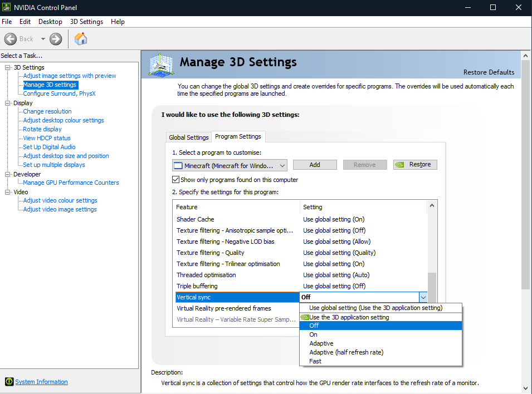Click the Feature column header
Screen dimensions: 532x394
(236, 207)
